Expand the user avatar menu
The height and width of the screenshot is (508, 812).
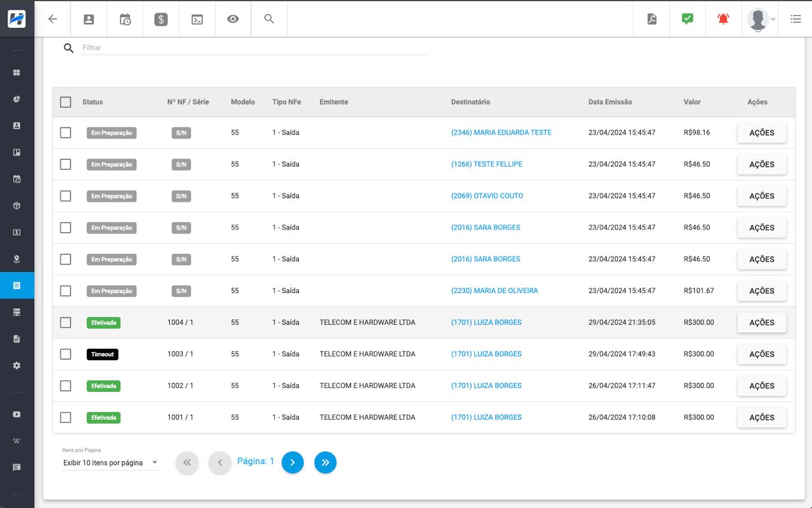pyautogui.click(x=761, y=19)
